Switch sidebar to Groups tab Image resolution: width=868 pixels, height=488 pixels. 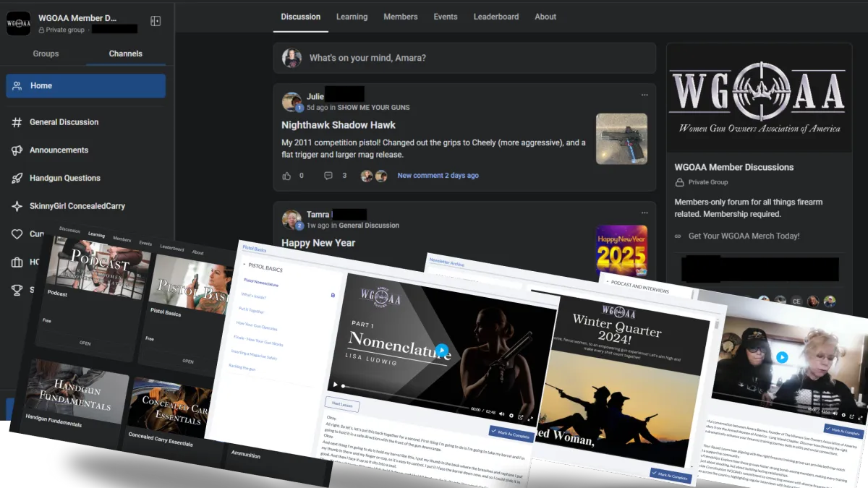[46, 53]
